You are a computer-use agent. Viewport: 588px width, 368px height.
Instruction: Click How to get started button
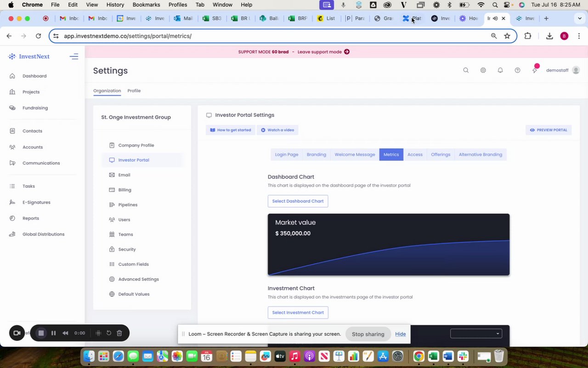(231, 130)
